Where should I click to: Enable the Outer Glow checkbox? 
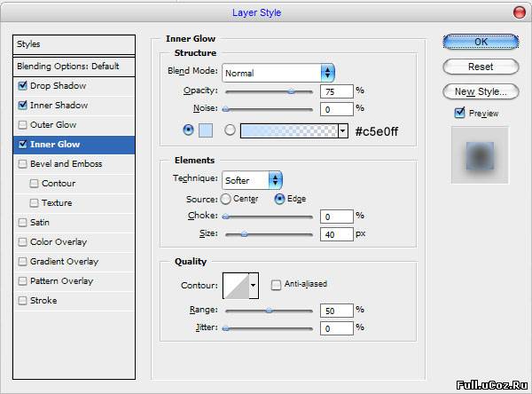22,125
